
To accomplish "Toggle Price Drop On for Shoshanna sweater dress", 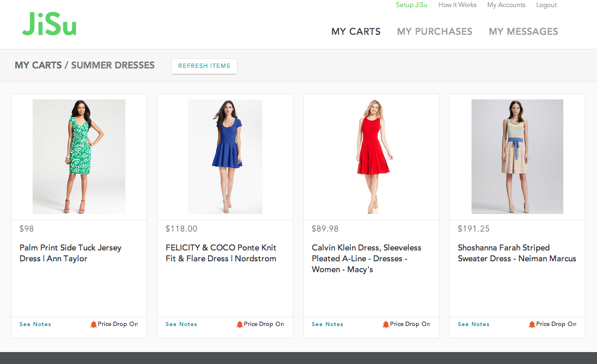I will point(556,324).
